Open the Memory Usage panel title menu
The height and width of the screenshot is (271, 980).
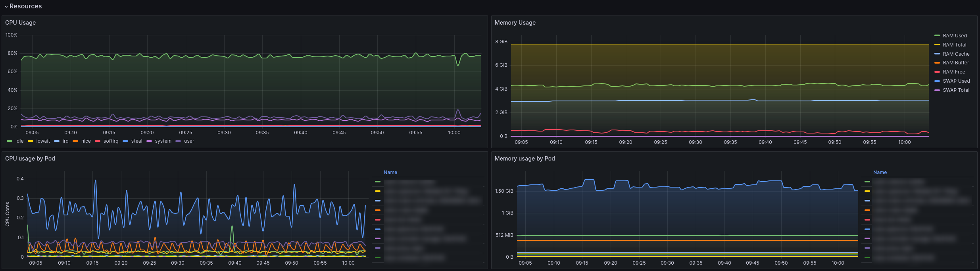point(515,23)
